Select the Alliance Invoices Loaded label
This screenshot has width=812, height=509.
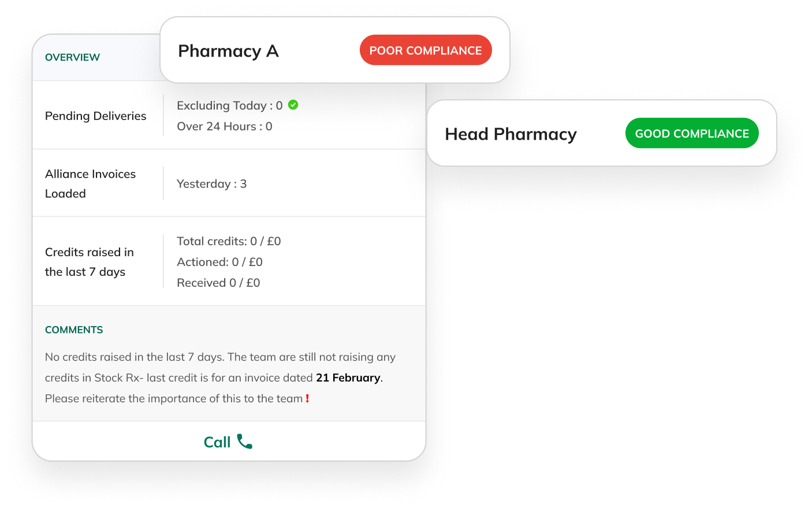point(90,184)
